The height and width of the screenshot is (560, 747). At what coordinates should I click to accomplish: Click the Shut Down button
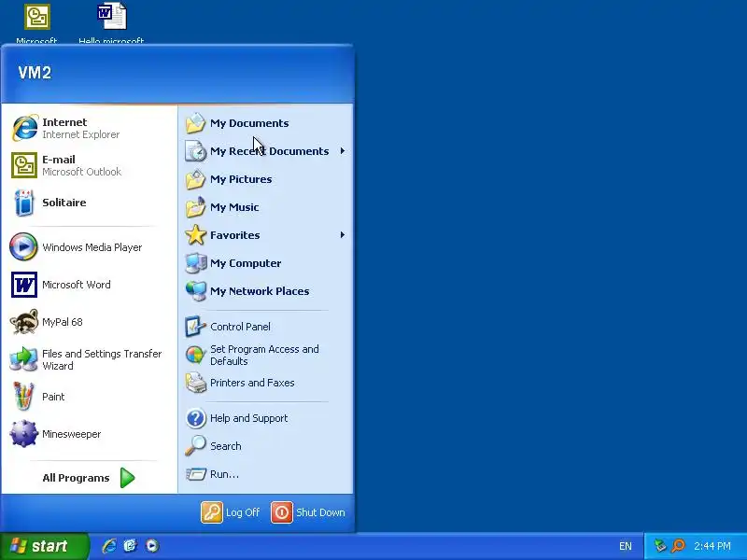pos(308,512)
